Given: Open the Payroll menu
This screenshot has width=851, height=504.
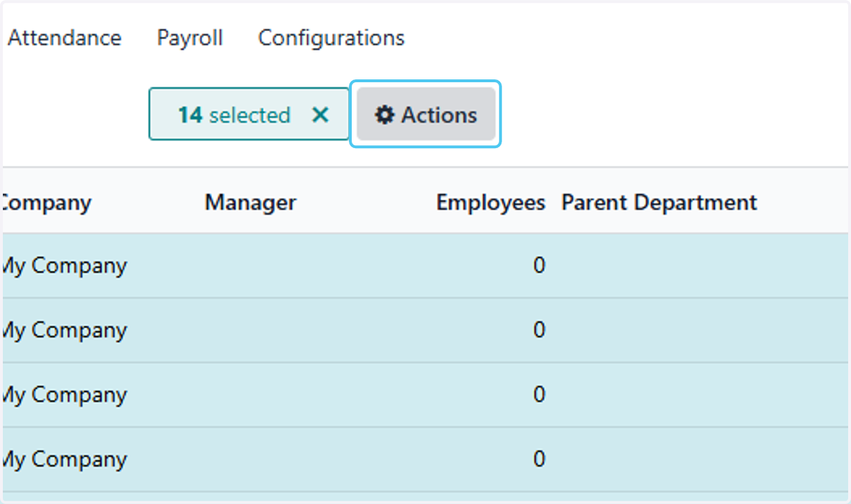Looking at the screenshot, I should click(190, 38).
